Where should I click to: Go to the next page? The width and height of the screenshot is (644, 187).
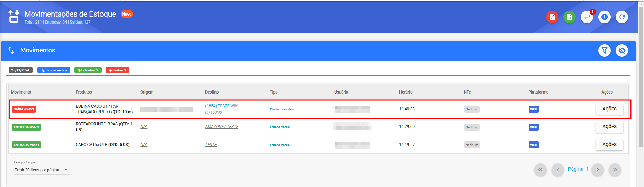(598, 170)
